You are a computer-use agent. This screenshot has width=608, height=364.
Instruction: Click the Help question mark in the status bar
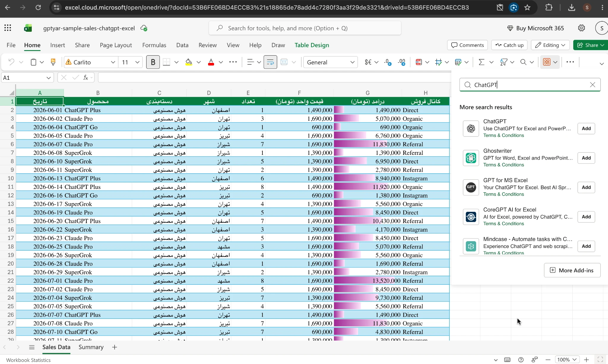(521, 360)
